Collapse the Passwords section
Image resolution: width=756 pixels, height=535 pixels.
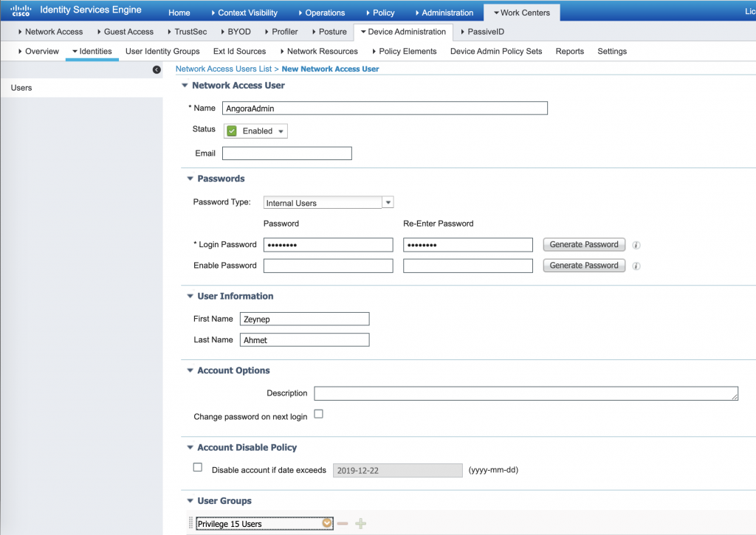pos(190,179)
